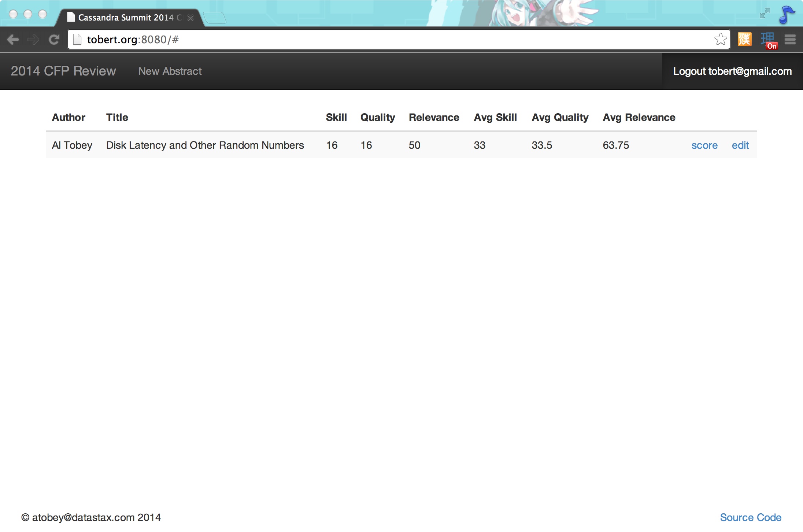Click the orange kanji extension icon
The image size is (803, 532).
click(x=744, y=39)
